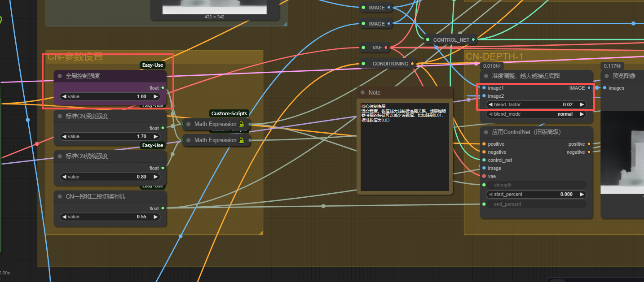This screenshot has height=282, width=644.
Task: Click the Note text area
Action: click(405, 147)
